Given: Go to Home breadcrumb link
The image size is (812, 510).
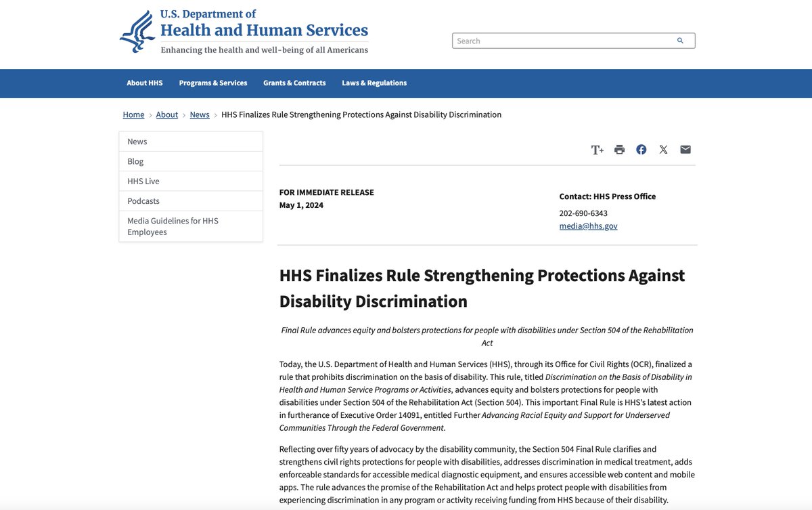Looking at the screenshot, I should click(x=133, y=114).
